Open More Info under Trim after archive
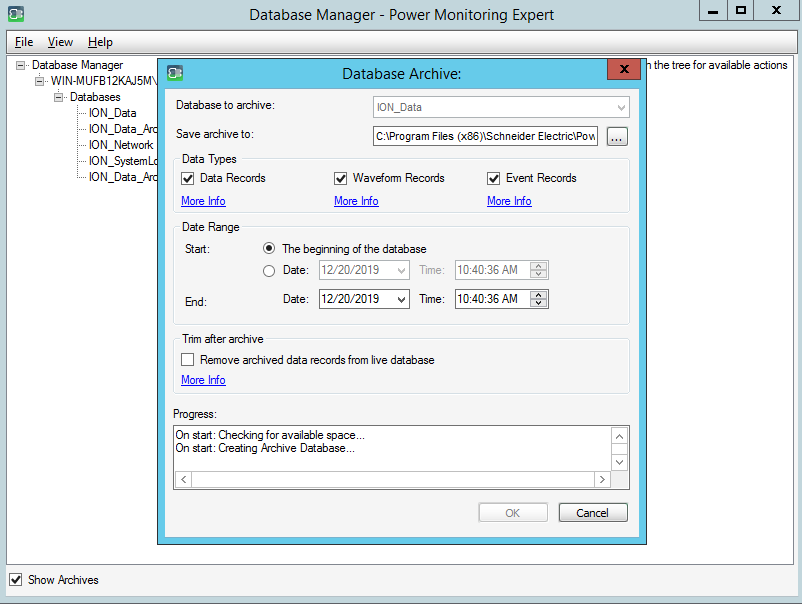The width and height of the screenshot is (802, 605). (203, 380)
